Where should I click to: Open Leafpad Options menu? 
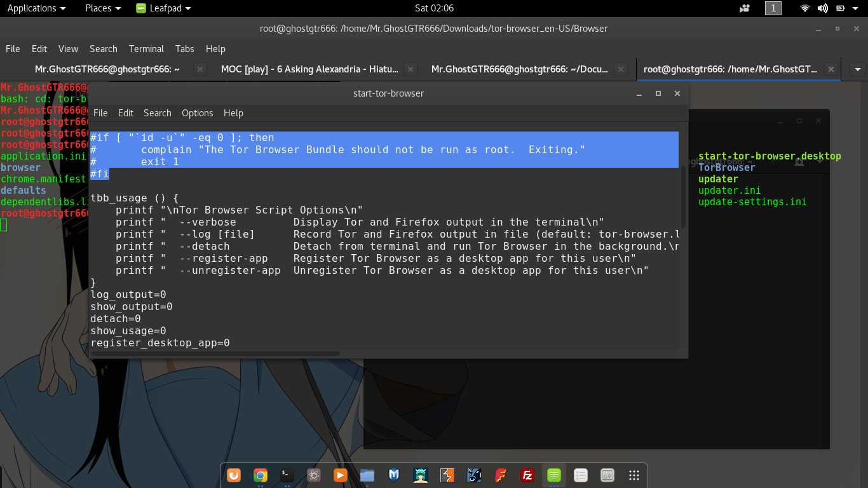pos(198,113)
